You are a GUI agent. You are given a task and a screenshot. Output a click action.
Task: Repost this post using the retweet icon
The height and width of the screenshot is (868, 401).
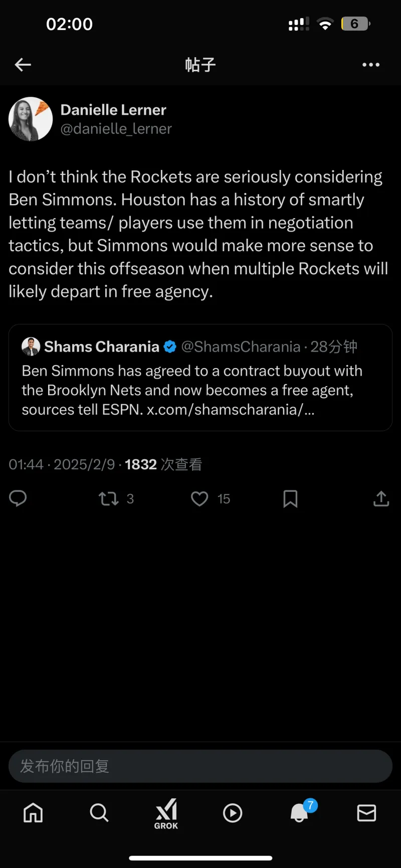(x=108, y=498)
